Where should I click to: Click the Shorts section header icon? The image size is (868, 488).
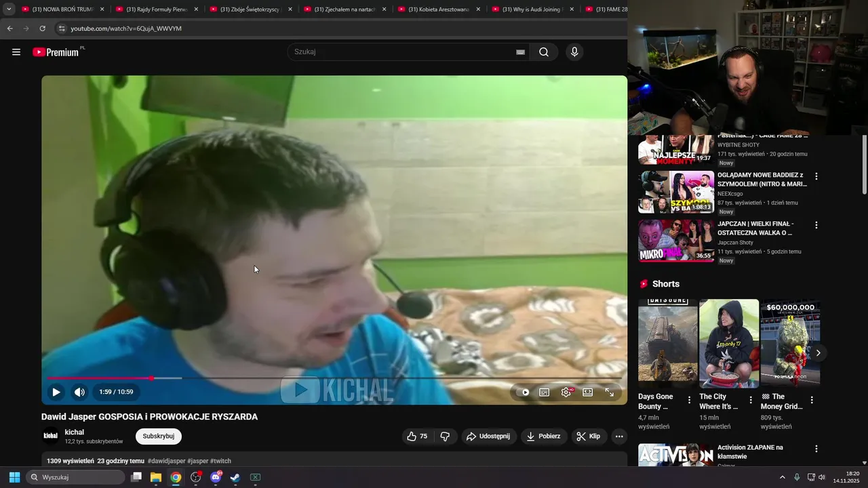pyautogui.click(x=644, y=284)
